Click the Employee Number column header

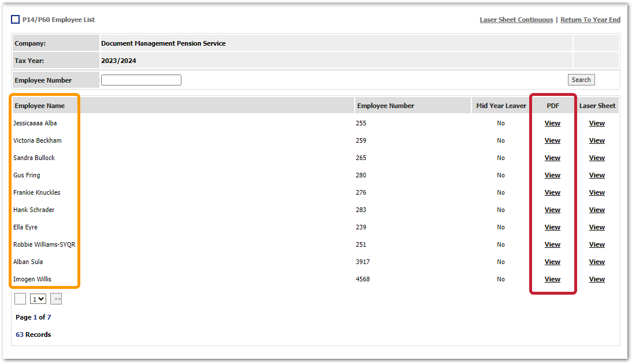pos(385,106)
